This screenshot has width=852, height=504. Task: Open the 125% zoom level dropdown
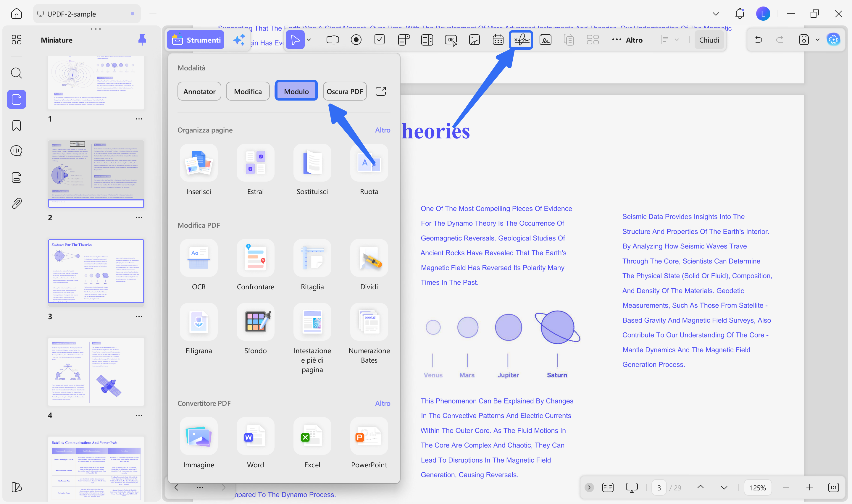(758, 488)
